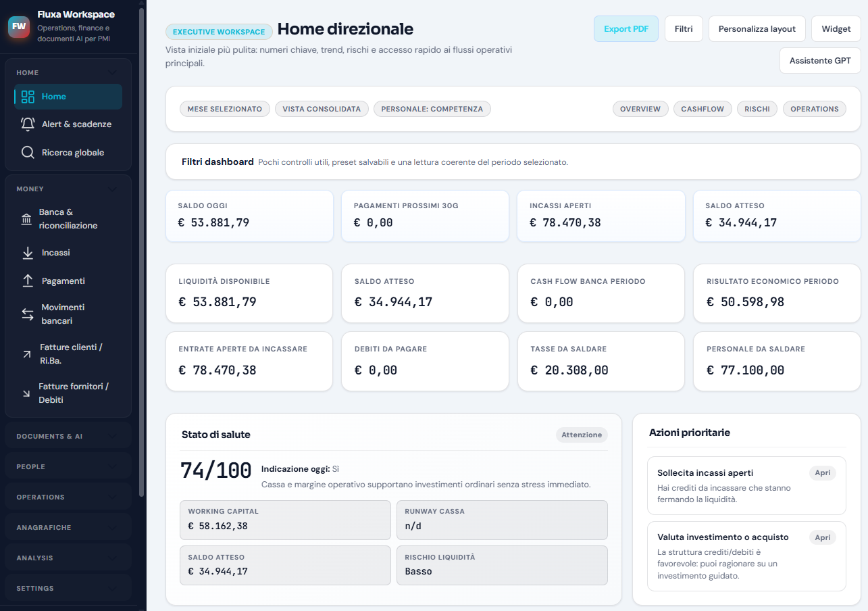Image resolution: width=868 pixels, height=611 pixels.
Task: Toggle the VISTA CONSOLIDATA filter chip
Action: click(x=322, y=108)
